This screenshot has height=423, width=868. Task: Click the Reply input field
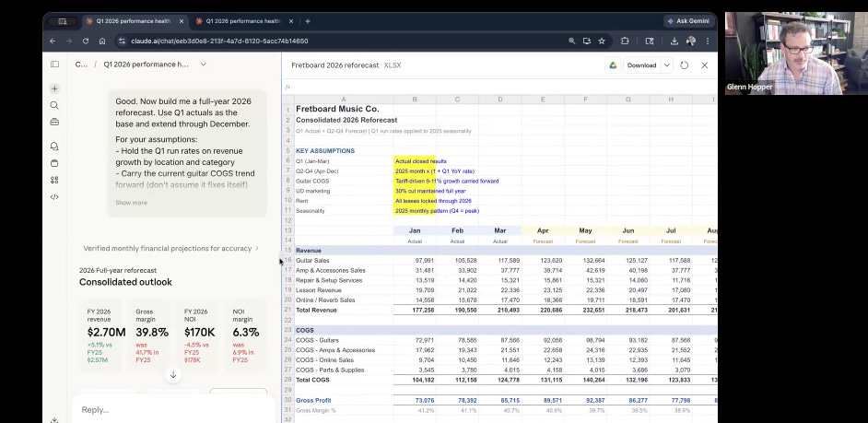[x=138, y=409]
